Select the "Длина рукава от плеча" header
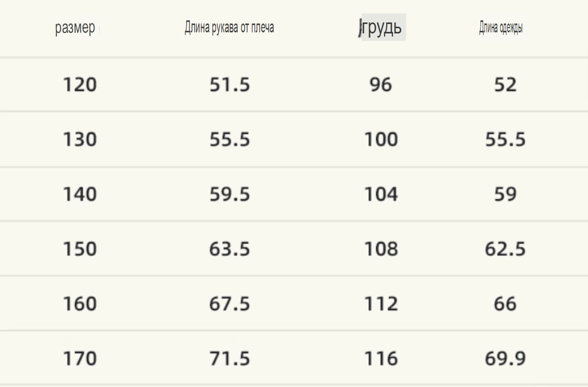The width and height of the screenshot is (588, 387). click(229, 28)
